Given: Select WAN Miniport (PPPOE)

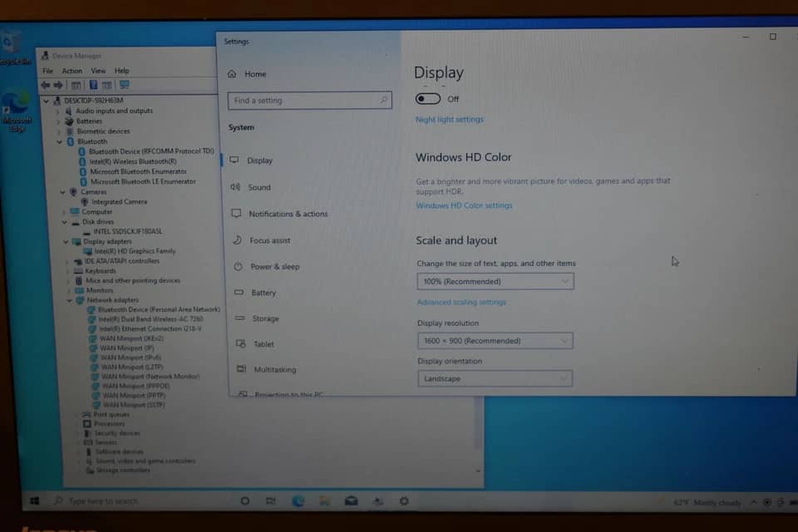Looking at the screenshot, I should click(135, 386).
